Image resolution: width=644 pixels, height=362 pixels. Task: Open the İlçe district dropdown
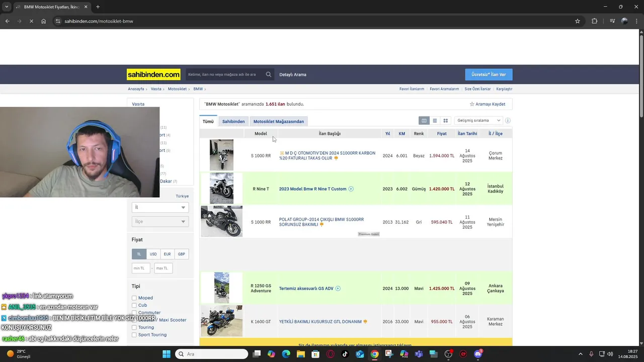(x=160, y=222)
